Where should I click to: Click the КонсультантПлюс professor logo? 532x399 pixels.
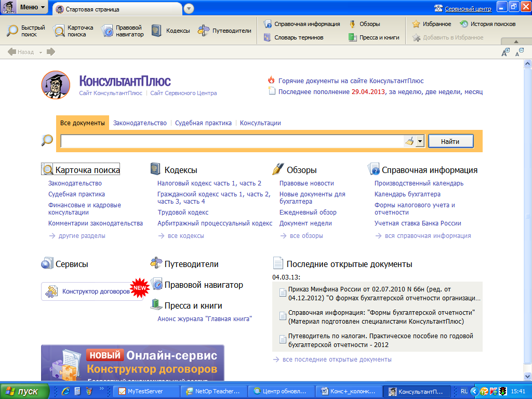(x=56, y=85)
